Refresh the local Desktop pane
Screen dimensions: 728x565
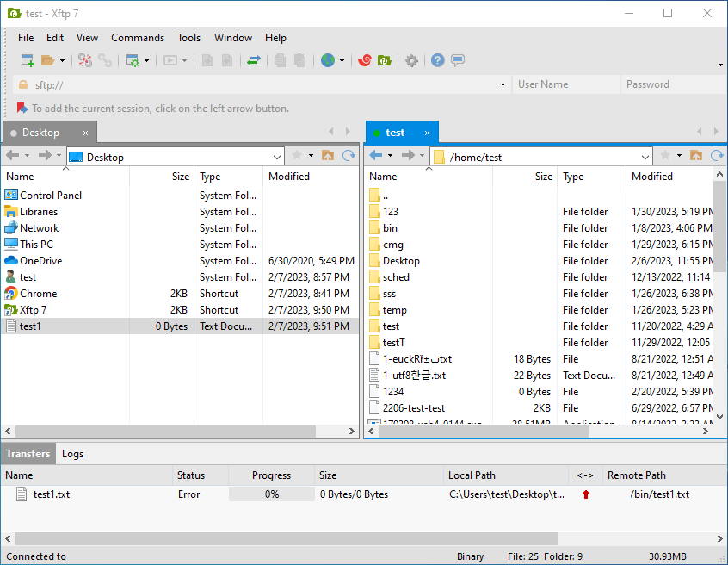point(349,155)
